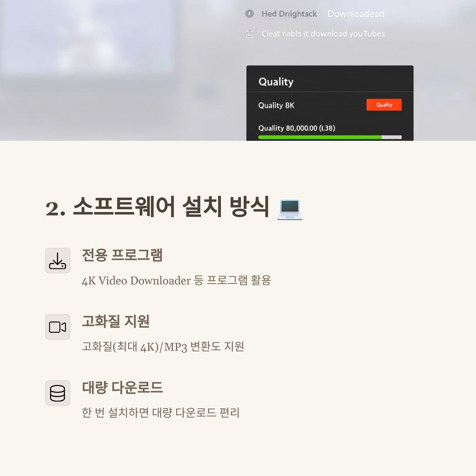476x476 pixels.
Task: Select the Downloadead tab label
Action: click(x=356, y=14)
